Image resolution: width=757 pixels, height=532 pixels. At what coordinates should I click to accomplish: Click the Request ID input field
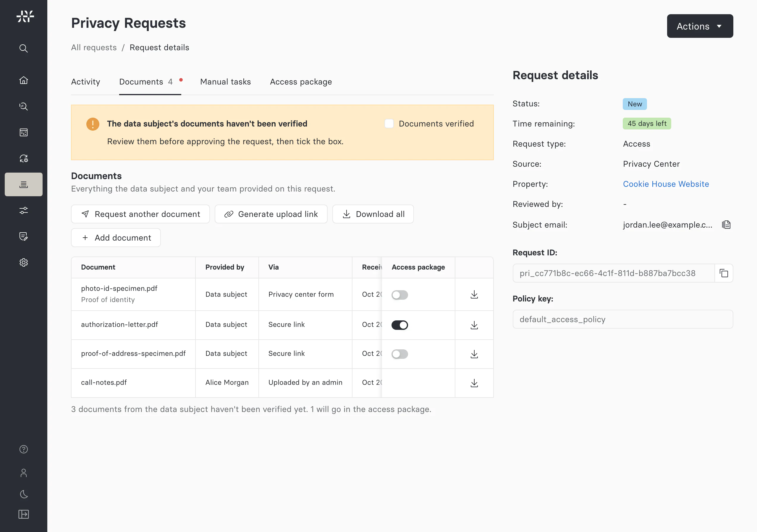(613, 273)
